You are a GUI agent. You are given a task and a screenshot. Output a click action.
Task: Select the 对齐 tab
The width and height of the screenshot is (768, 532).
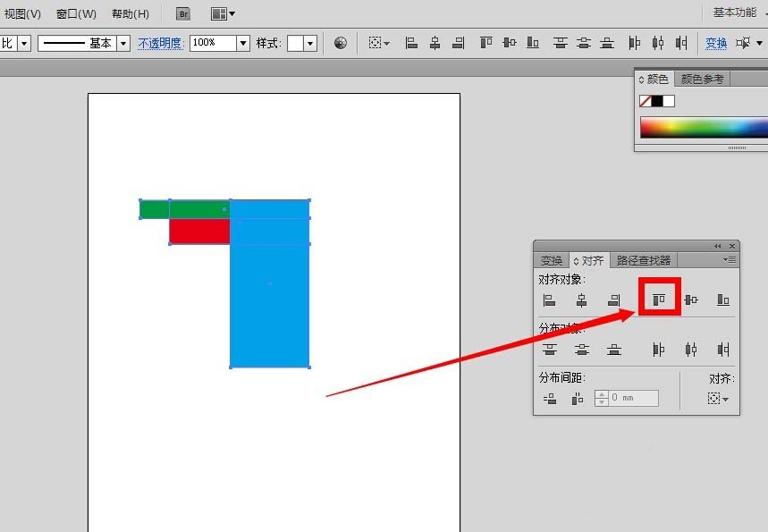click(x=588, y=260)
